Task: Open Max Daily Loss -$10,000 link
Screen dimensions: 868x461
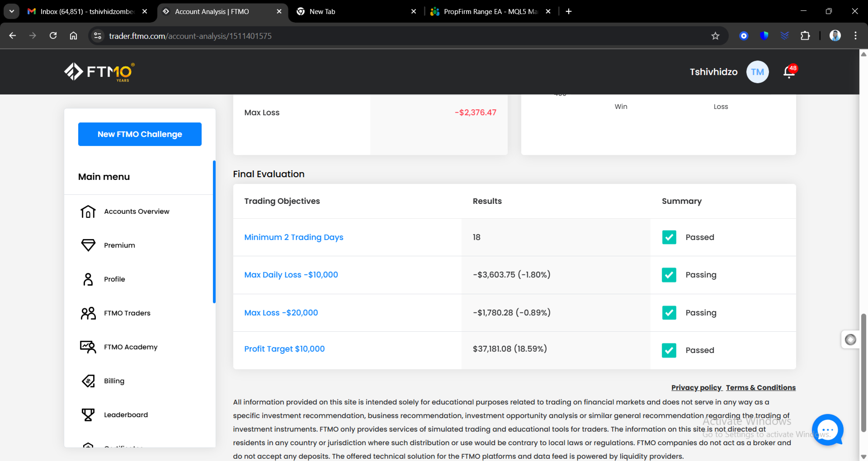Action: [x=291, y=275]
